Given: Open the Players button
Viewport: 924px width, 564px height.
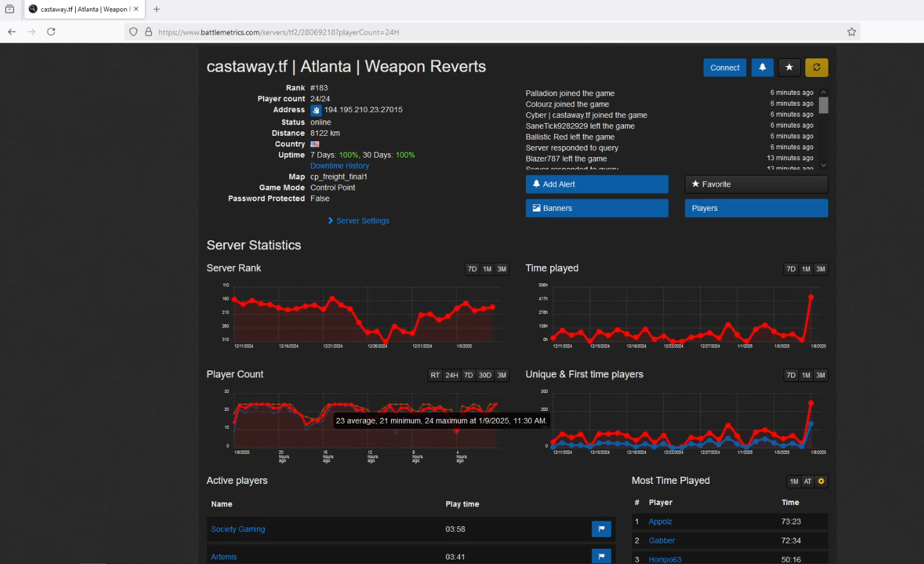Looking at the screenshot, I should (756, 208).
